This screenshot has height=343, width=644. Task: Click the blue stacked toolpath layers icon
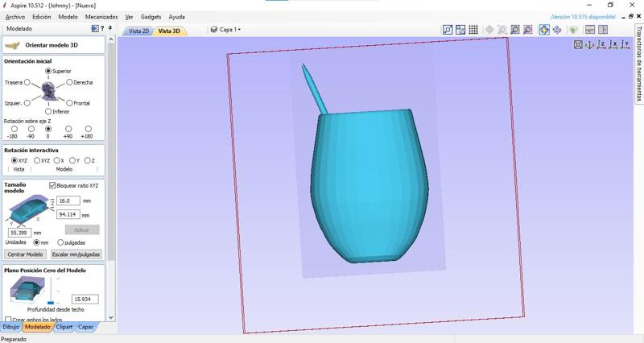[557, 30]
